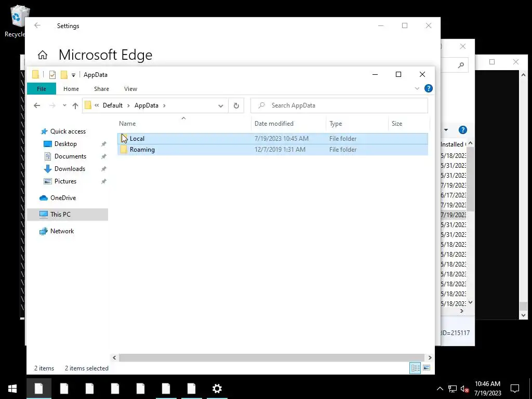532x399 pixels.
Task: Open the Windows Start menu
Action: pyautogui.click(x=12, y=389)
